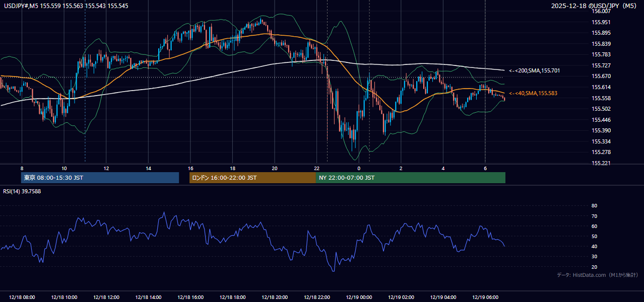Click hour label 12 under price chart
644x302 pixels.
[106, 168]
